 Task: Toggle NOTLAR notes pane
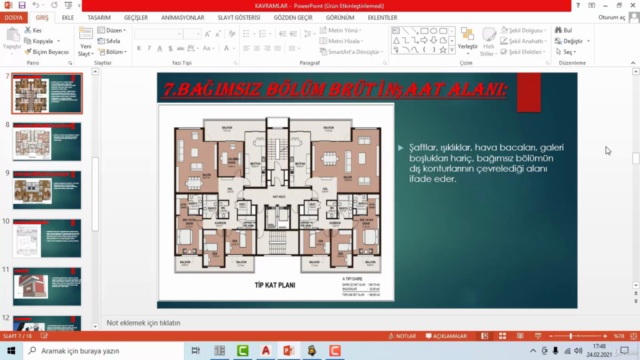point(402,336)
